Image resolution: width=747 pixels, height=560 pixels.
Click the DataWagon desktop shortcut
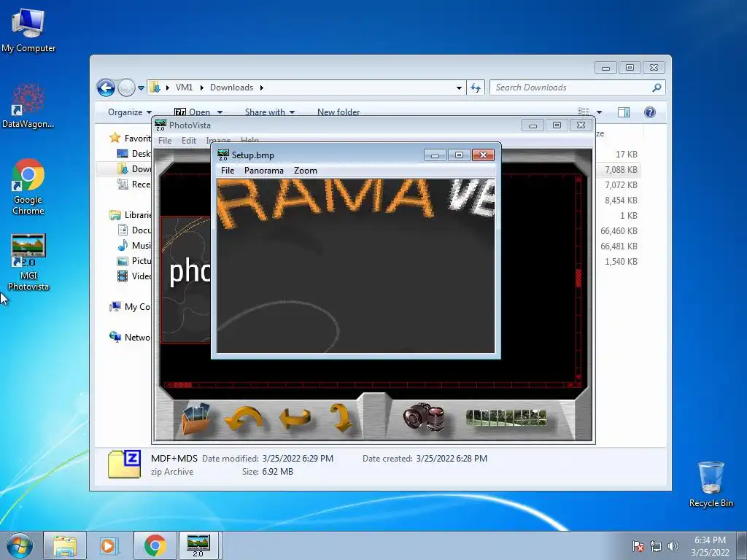coord(28,106)
